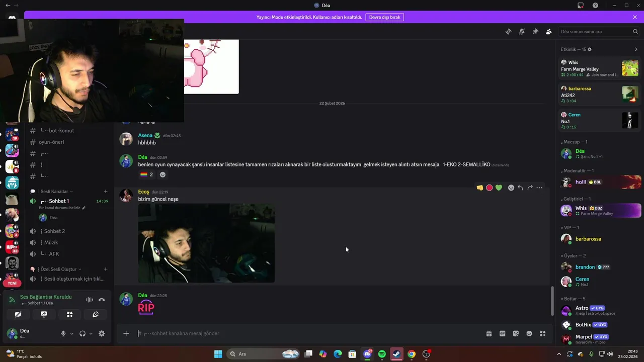Join the Sohbet 1 voice channel
Image resolution: width=644 pixels, height=362 pixels.
click(69, 201)
